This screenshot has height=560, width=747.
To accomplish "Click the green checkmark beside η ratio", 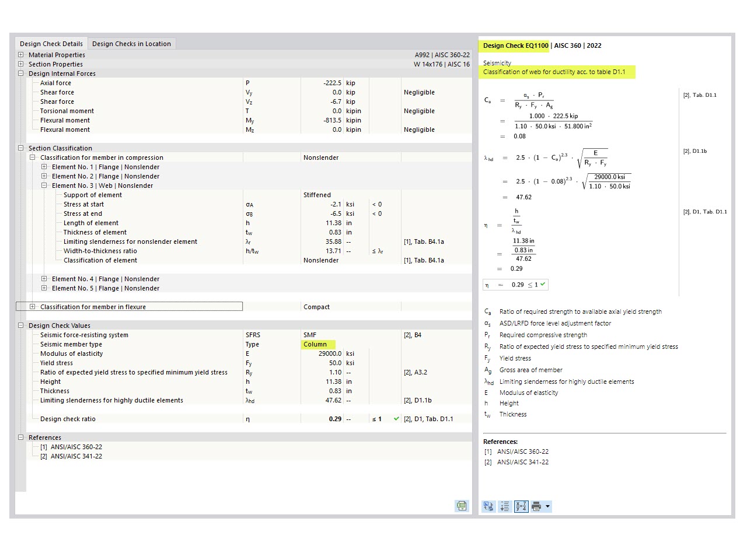I will [x=542, y=284].
